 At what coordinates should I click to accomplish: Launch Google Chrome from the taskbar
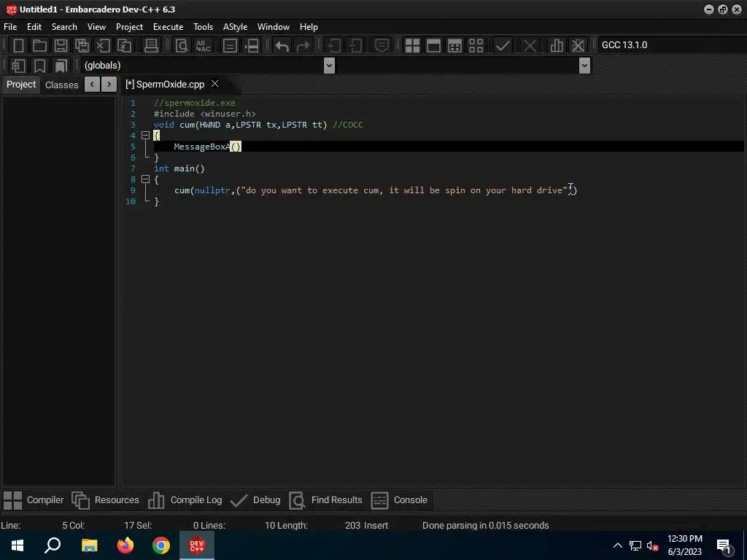pos(161,545)
